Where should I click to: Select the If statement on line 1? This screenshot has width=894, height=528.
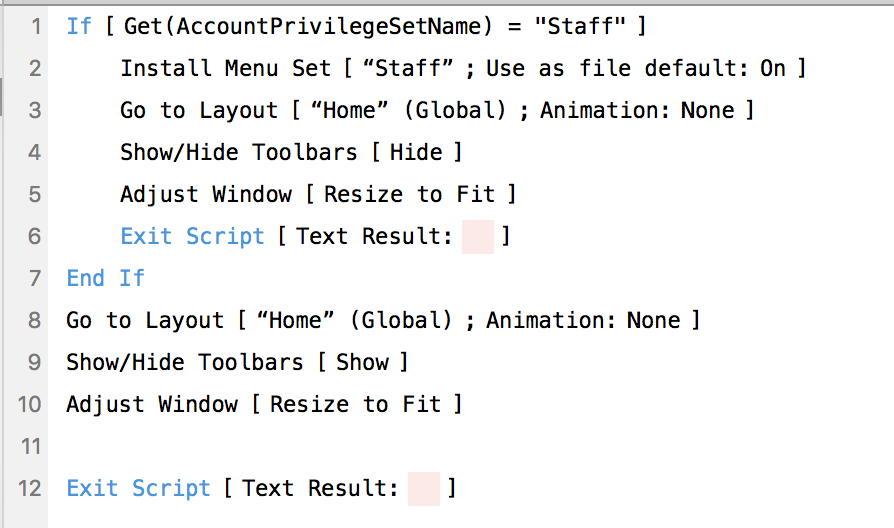coord(356,26)
